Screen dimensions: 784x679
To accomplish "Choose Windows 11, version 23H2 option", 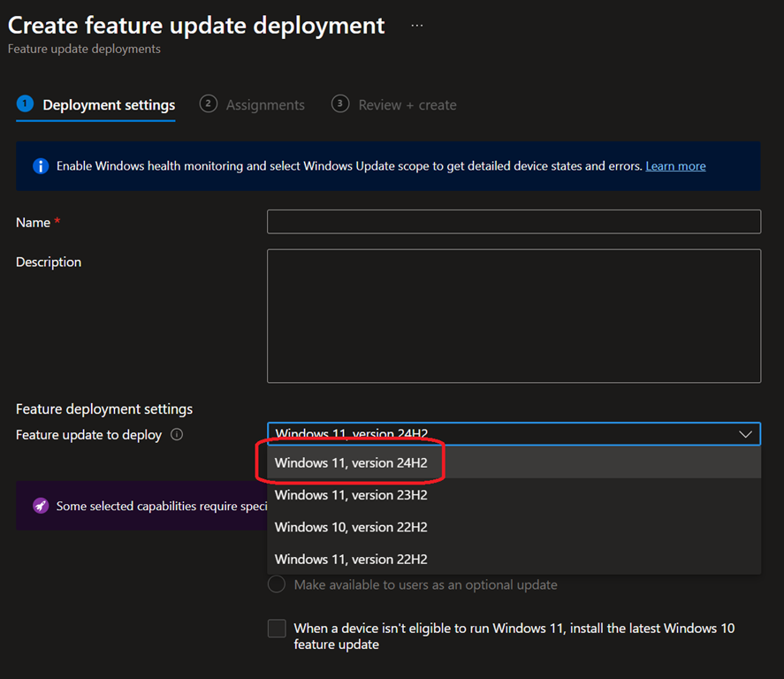I will (351, 495).
